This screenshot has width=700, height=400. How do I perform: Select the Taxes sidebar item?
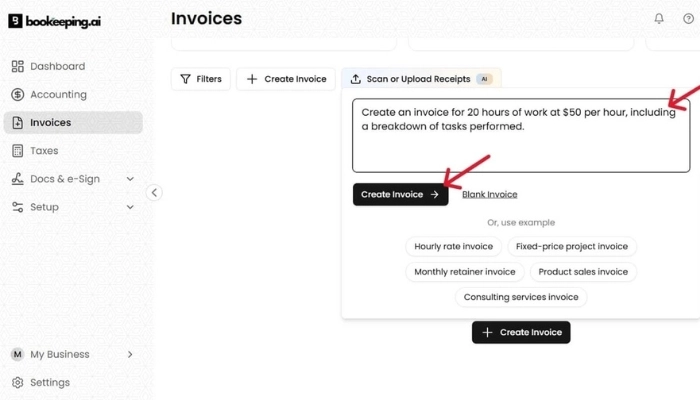44,151
